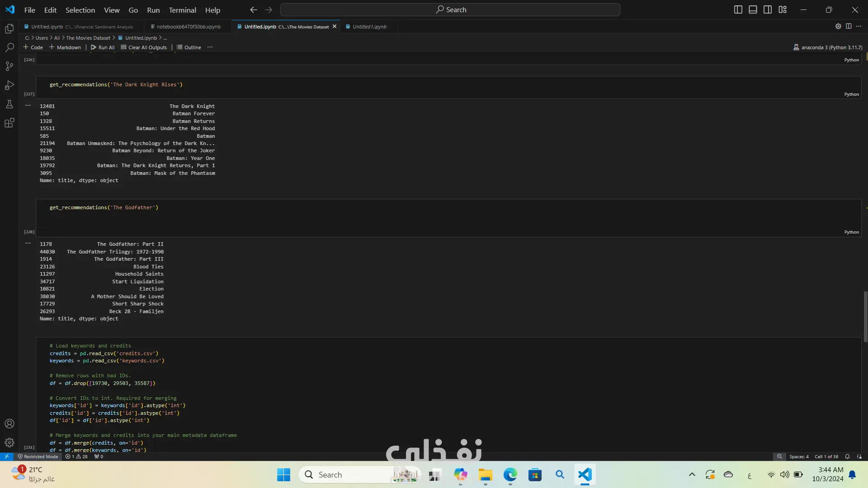Switch to notebookb6470f30bb.ipynb tab
The height and width of the screenshot is (488, 868).
(x=188, y=27)
